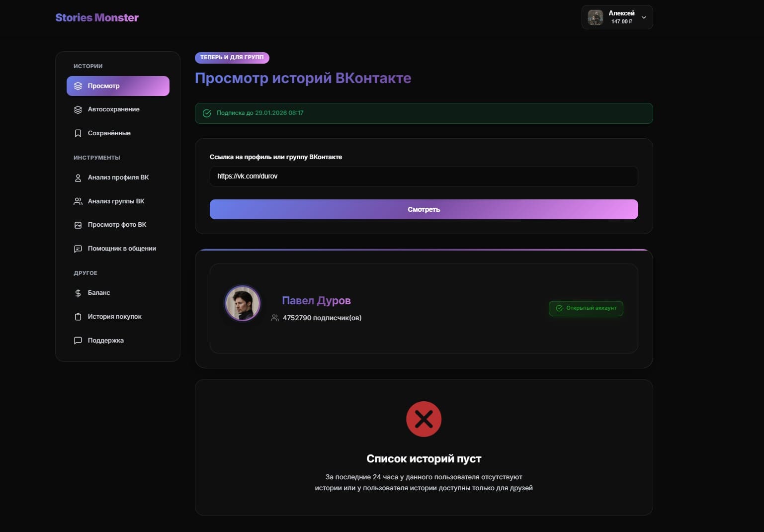Click the speech bubble icon for Поддержка
This screenshot has width=764, height=532.
point(78,341)
